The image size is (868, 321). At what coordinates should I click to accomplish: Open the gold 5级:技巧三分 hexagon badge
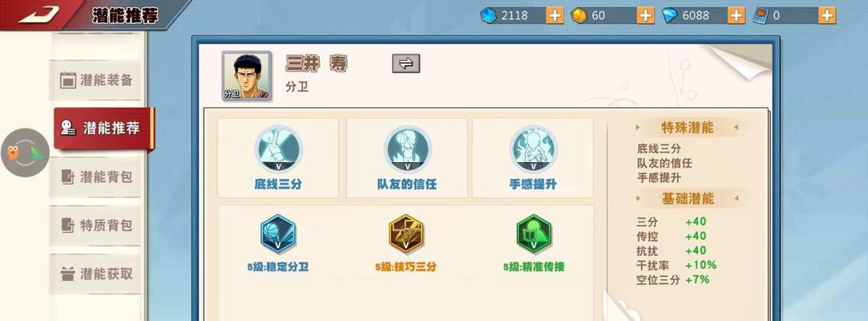[406, 234]
